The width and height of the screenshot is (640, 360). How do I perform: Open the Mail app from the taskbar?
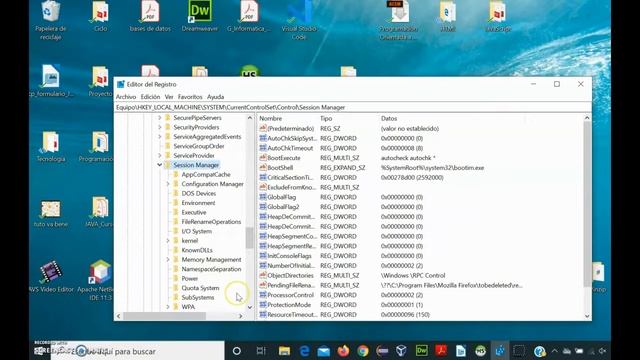pyautogui.click(x=324, y=351)
